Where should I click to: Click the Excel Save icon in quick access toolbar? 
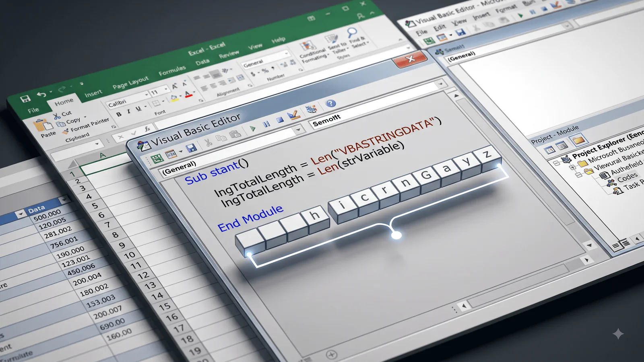coord(25,99)
